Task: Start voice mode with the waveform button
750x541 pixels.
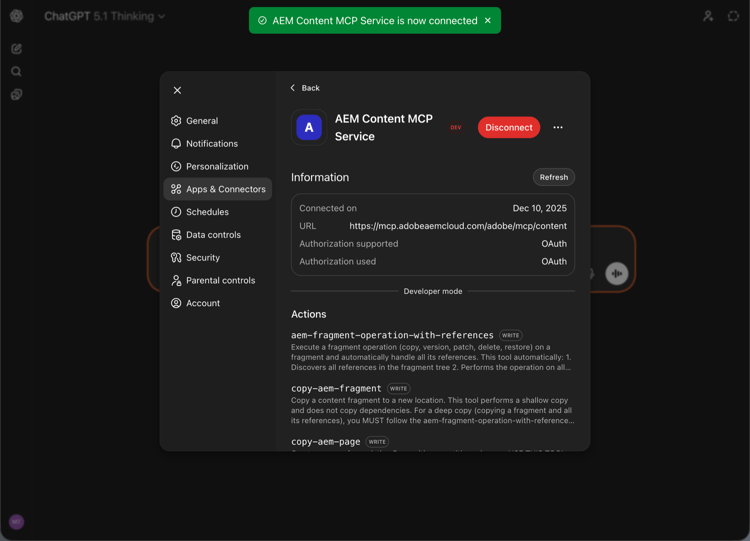Action: (617, 274)
